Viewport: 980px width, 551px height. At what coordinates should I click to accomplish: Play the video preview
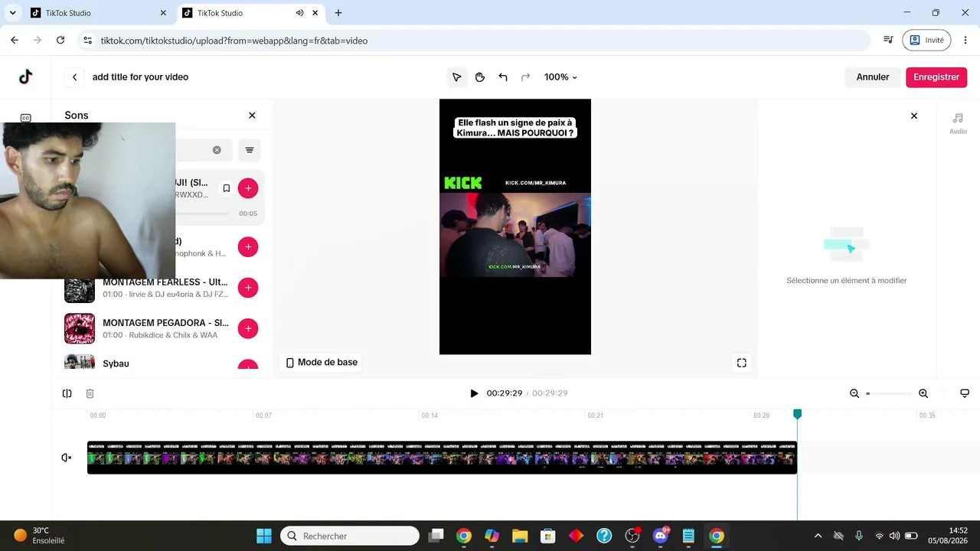click(474, 393)
